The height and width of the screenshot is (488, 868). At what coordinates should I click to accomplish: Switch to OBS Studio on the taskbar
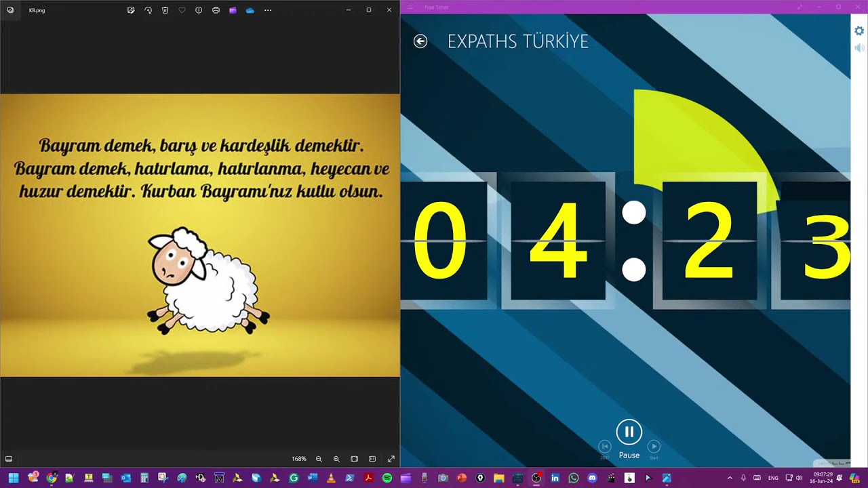click(536, 478)
